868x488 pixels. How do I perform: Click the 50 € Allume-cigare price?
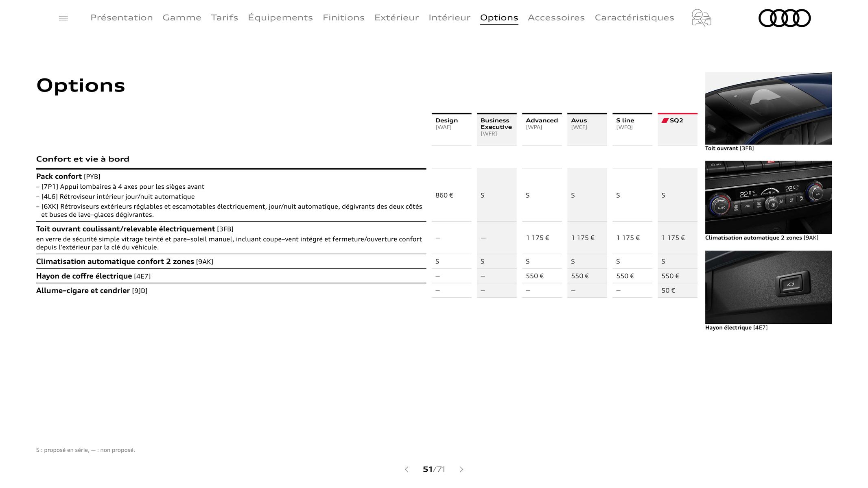pos(668,290)
